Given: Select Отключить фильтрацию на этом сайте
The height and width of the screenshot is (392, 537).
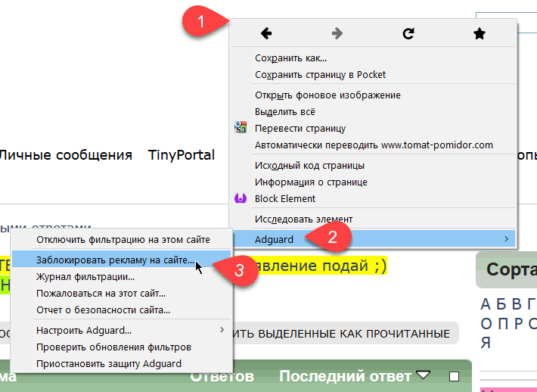Looking at the screenshot, I should (x=123, y=240).
